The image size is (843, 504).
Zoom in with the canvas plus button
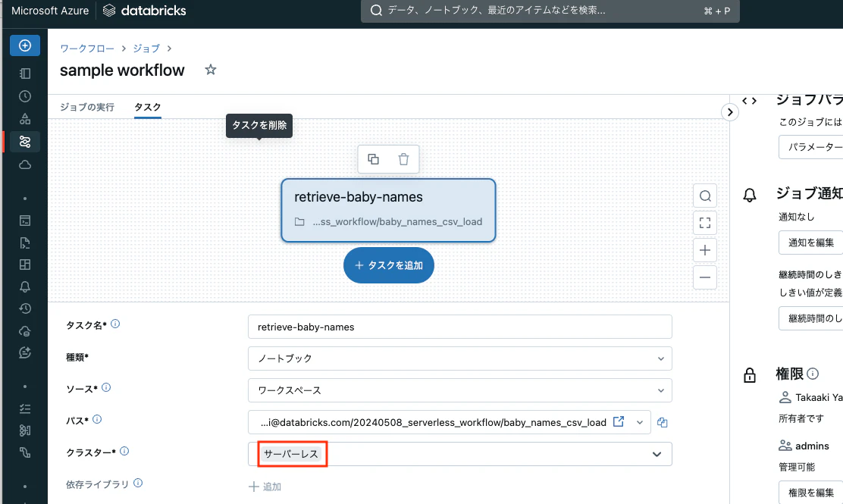click(x=705, y=250)
